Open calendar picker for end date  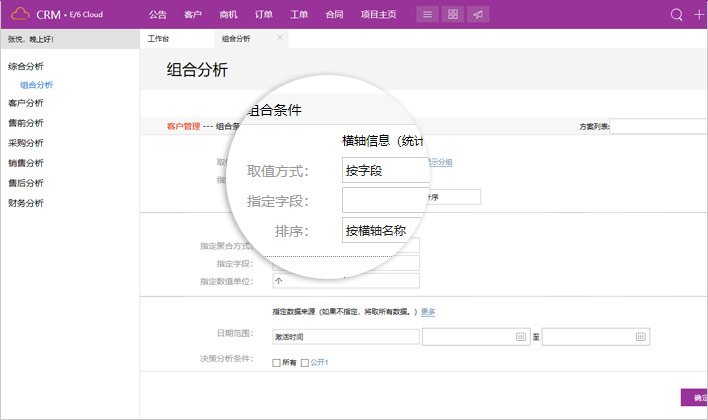pos(640,337)
